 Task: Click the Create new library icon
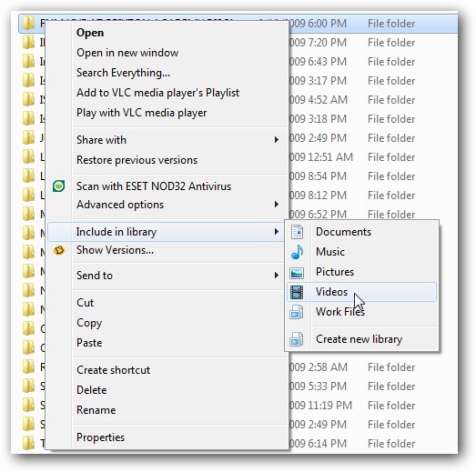297,339
